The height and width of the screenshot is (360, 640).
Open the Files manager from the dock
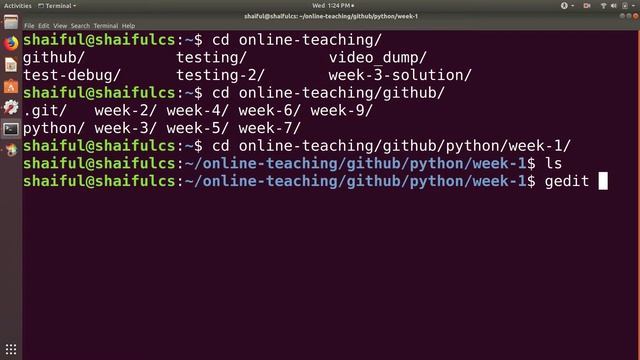pyautogui.click(x=11, y=22)
